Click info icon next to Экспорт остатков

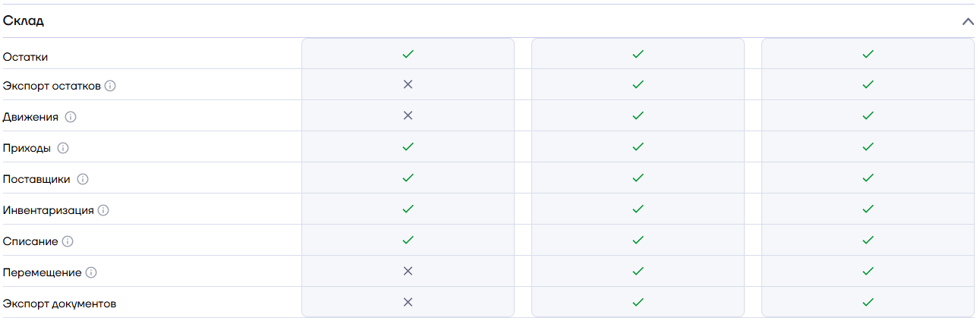coord(110,87)
